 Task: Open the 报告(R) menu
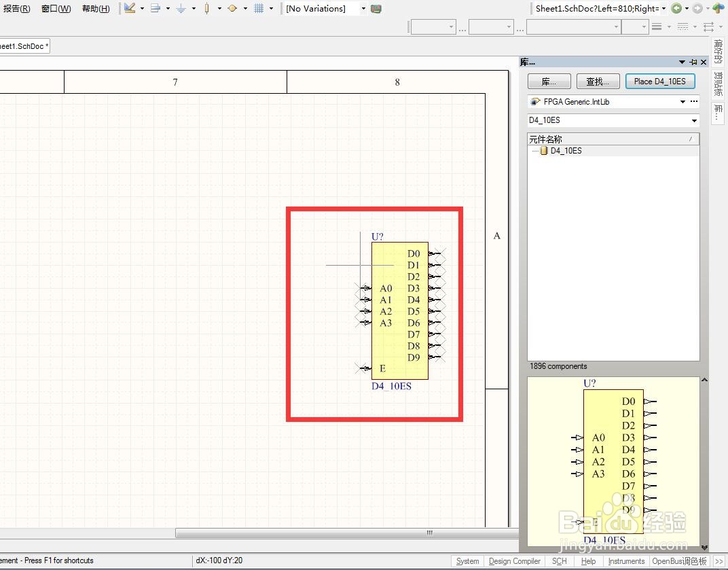coord(16,8)
